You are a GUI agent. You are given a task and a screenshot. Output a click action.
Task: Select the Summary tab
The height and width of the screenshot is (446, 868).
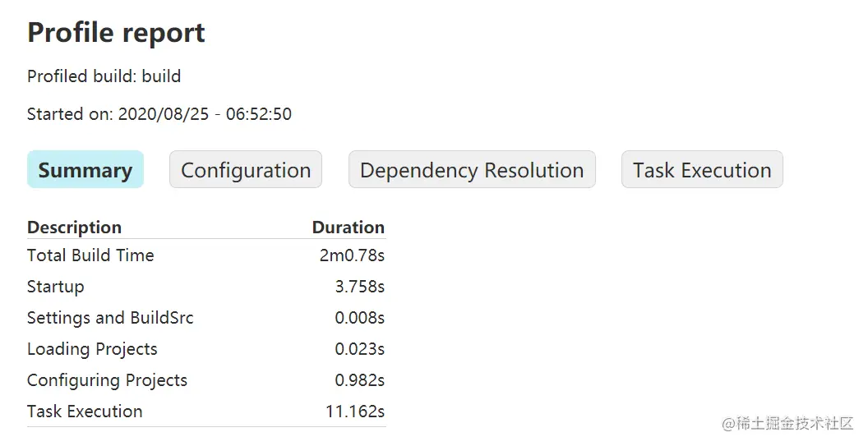[x=85, y=169]
